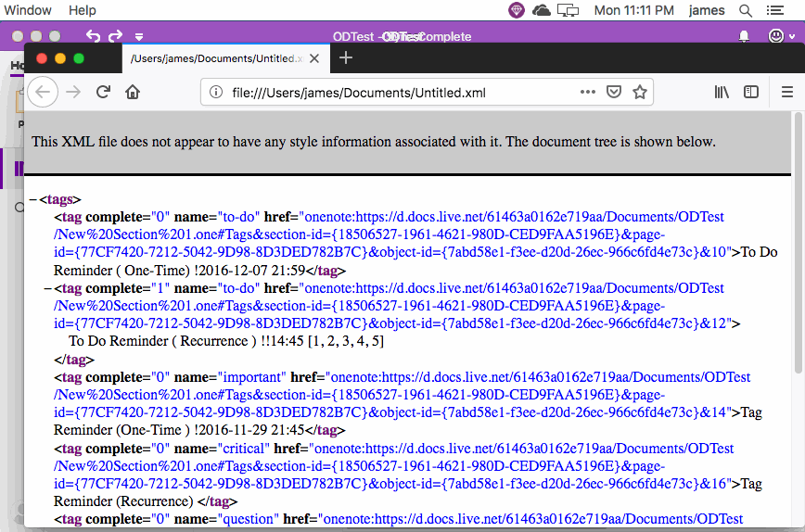
Task: Click the name value "important"
Action: 252,377
